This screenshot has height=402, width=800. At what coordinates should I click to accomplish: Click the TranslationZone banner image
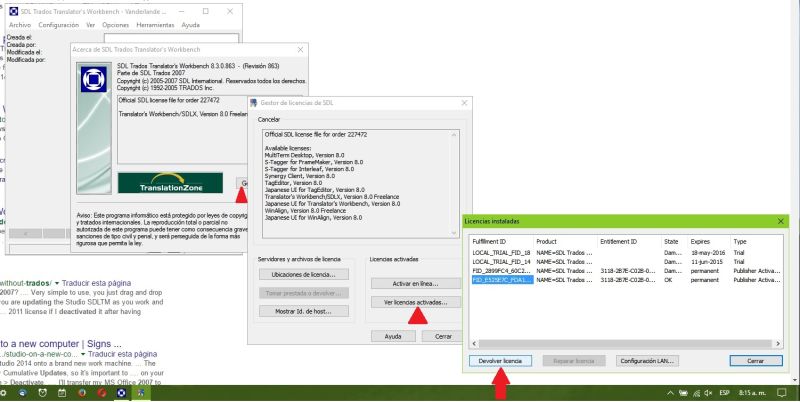click(x=170, y=183)
